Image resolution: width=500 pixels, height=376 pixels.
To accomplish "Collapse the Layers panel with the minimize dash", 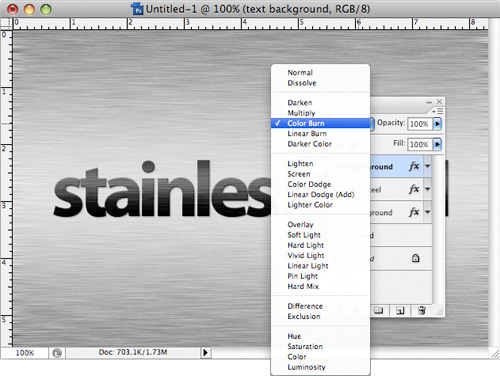I will tap(429, 102).
